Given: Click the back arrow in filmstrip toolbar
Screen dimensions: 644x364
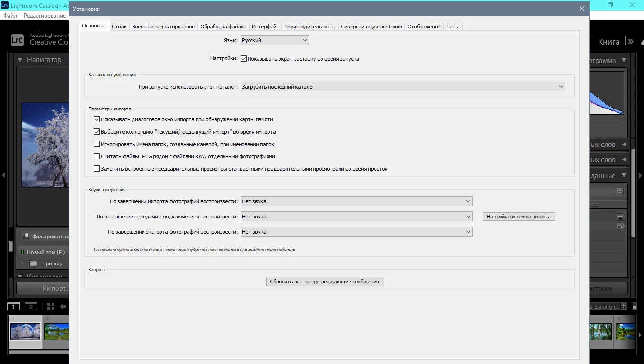Looking at the screenshot, I should pyautogui.click(x=63, y=307).
